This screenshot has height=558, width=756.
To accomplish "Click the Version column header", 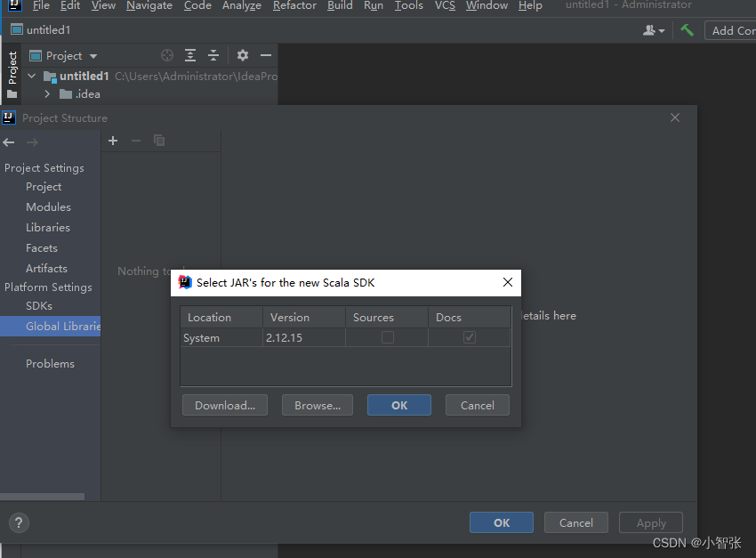I will [304, 318].
